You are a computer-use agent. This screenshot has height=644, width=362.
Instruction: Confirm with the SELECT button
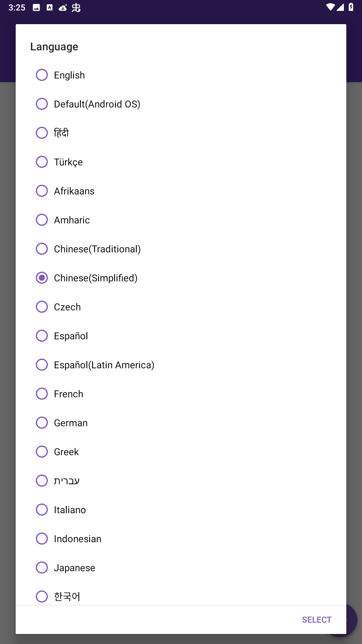[317, 620]
